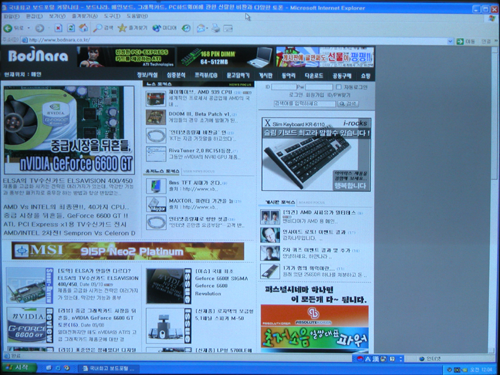500x375 pixels.
Task: Click the Korean IME icon in the language bar
Action: coord(360,359)
